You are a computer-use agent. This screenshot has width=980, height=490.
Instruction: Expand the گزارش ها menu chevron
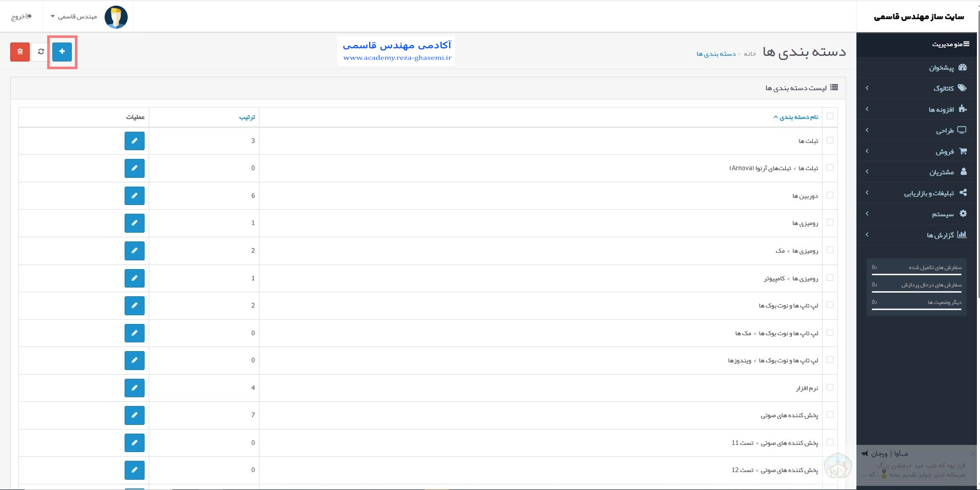pos(867,235)
